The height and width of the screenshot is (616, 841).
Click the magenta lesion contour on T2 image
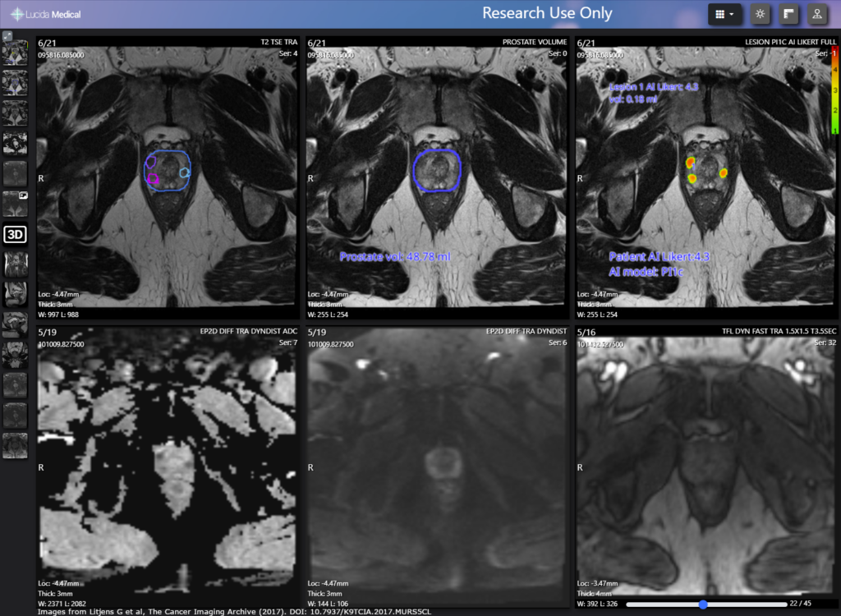click(x=152, y=178)
